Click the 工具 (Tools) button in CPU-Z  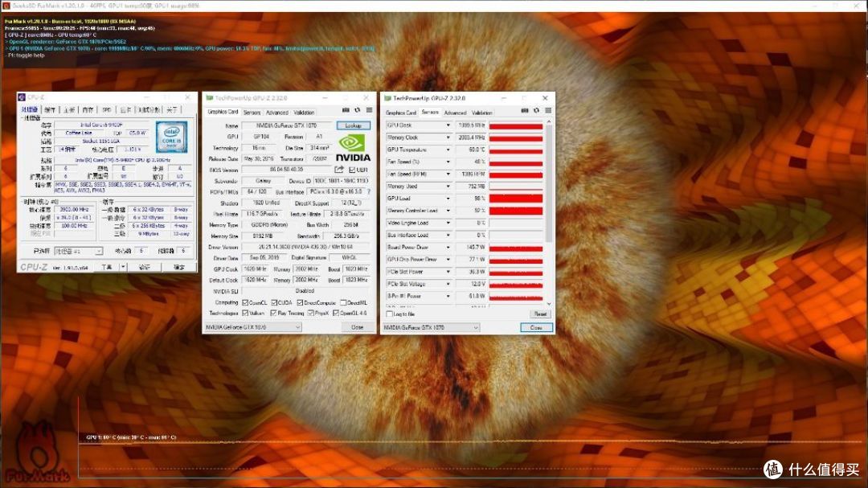pos(107,267)
